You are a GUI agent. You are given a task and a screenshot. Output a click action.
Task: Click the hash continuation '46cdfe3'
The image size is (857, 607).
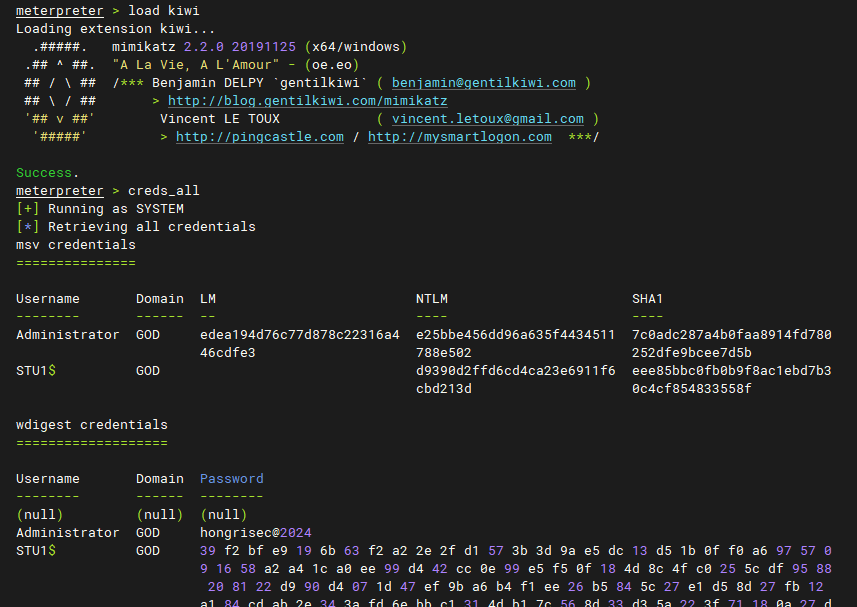click(228, 353)
